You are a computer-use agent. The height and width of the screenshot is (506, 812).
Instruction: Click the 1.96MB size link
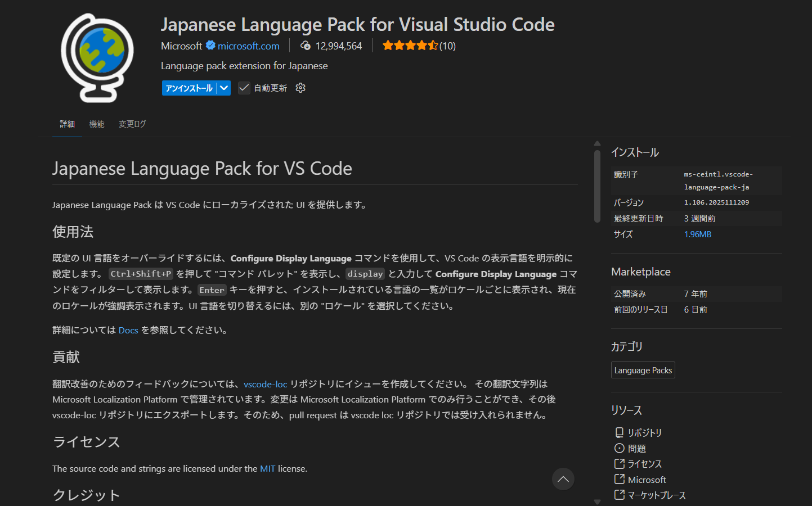(x=698, y=234)
